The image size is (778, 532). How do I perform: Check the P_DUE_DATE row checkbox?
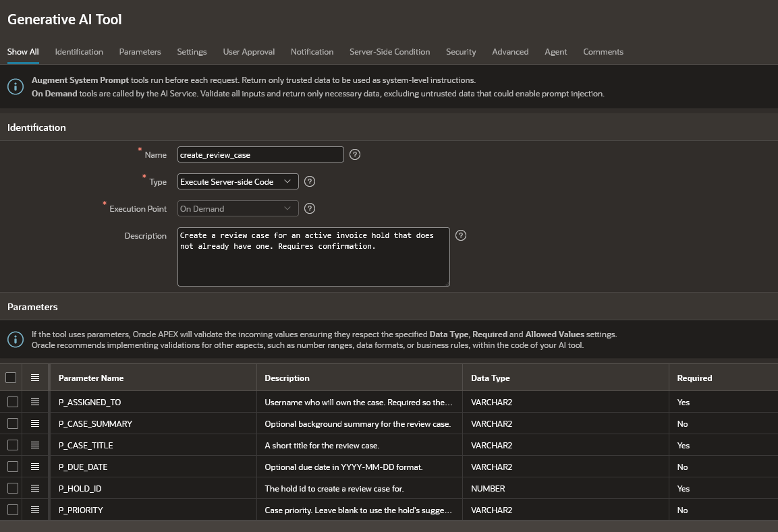(x=13, y=467)
